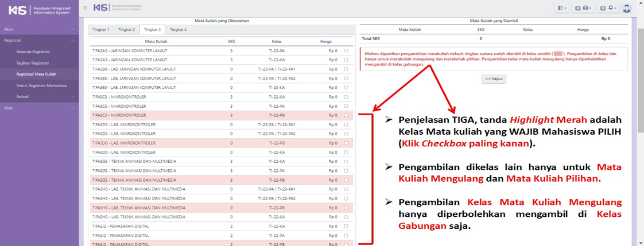Viewport: 644px width, 246px height.
Task: Check the highlighted TIFA3C3 Mikrokontroler TI-22-PB checkbox
Action: click(346, 115)
